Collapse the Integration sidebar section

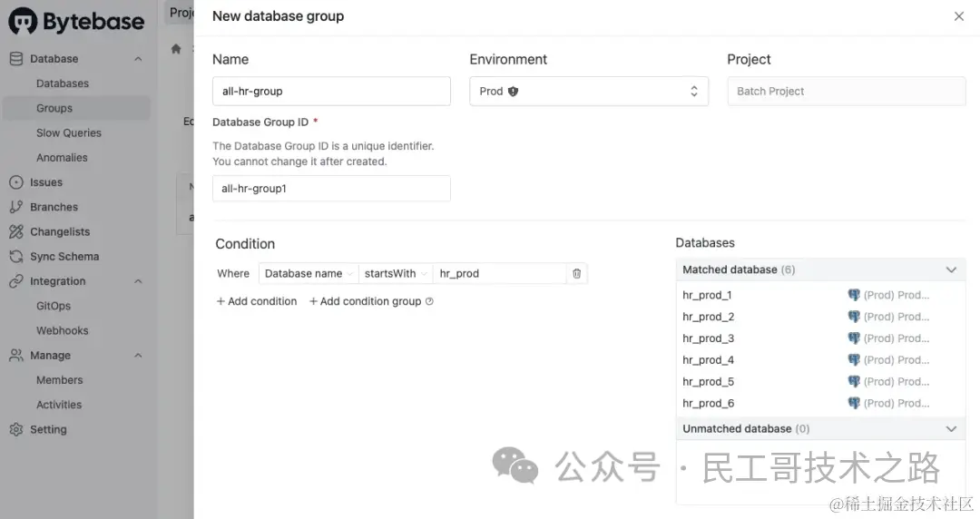[138, 281]
